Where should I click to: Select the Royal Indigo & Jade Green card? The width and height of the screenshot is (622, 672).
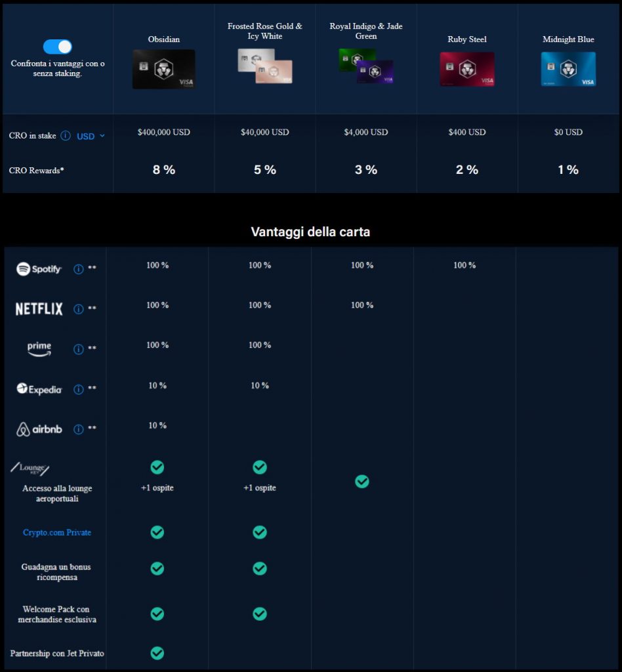[x=365, y=66]
